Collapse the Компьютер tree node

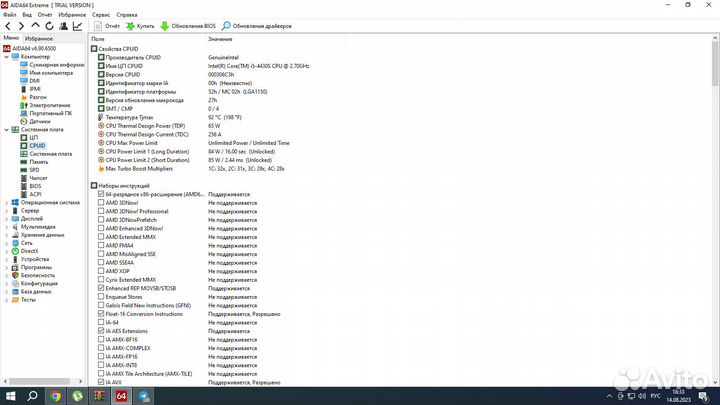(6, 57)
